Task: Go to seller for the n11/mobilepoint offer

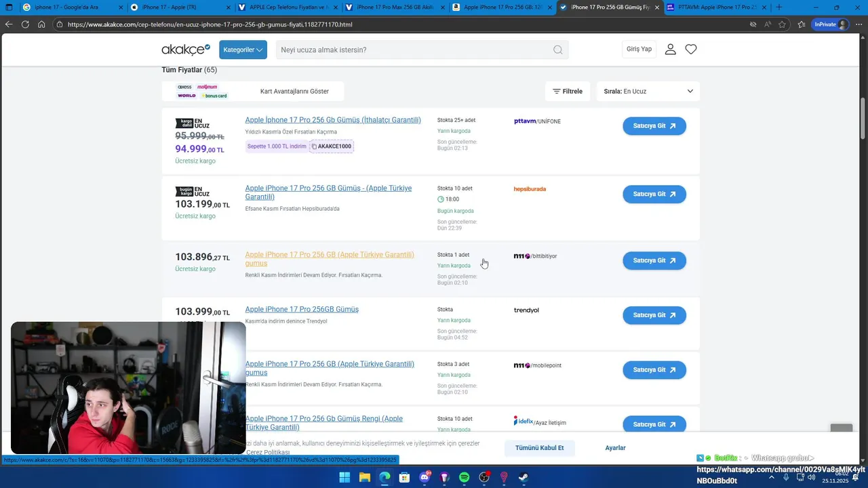Action: click(x=654, y=370)
